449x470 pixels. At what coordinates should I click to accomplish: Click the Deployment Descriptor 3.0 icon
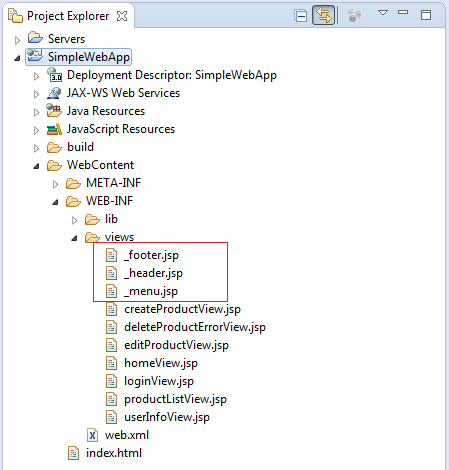54,75
